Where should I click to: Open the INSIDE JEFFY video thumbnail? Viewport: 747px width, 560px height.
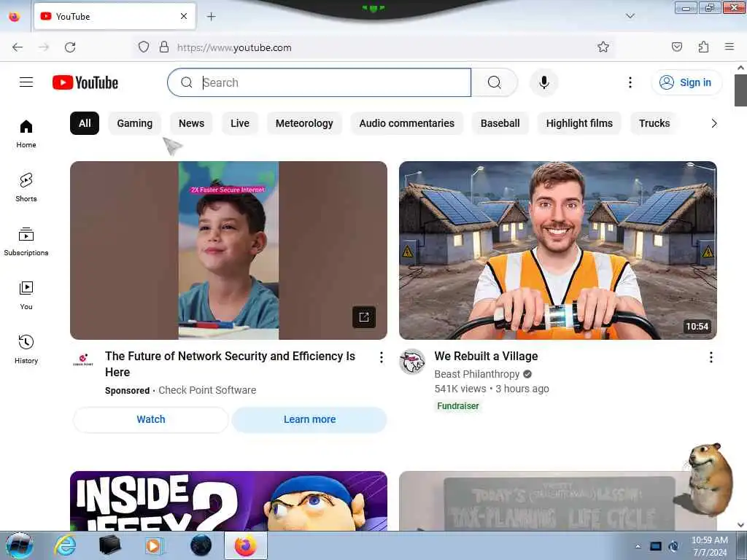228,501
